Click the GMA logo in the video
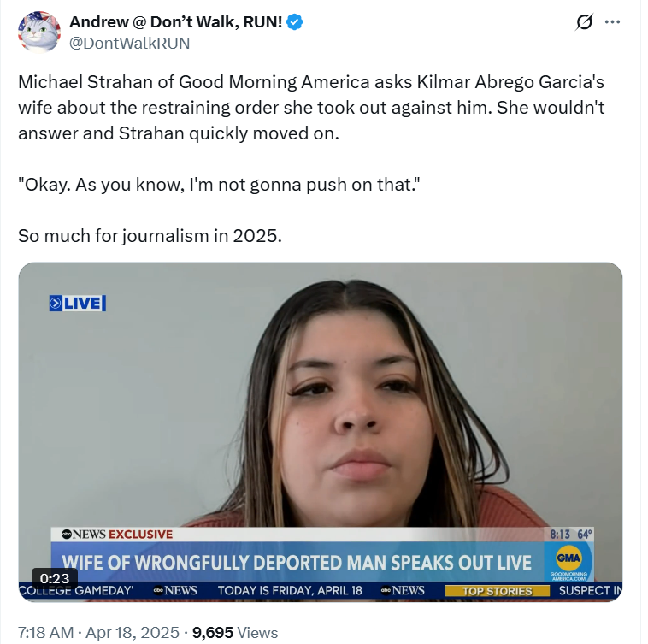 click(x=568, y=563)
